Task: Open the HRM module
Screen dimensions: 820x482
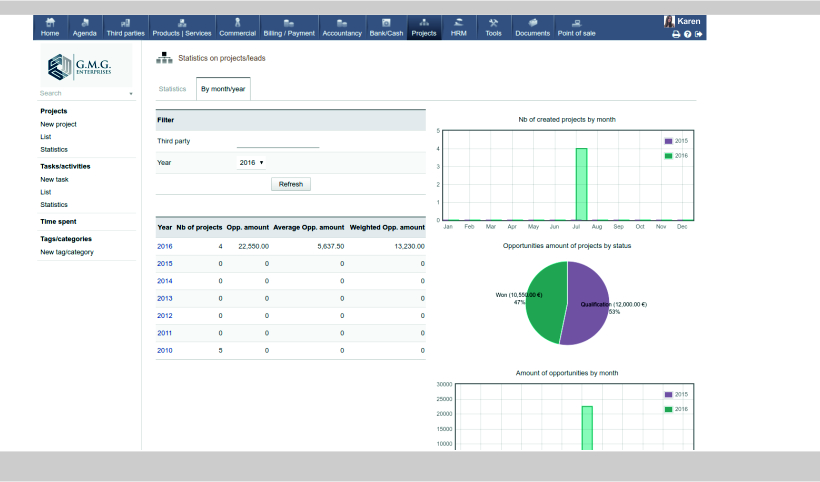Action: coord(458,27)
